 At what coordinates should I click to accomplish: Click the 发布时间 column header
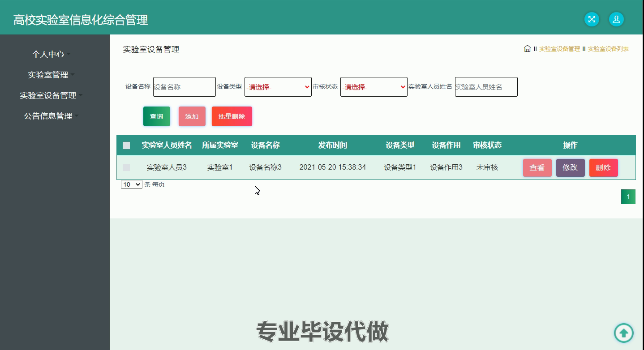[333, 145]
